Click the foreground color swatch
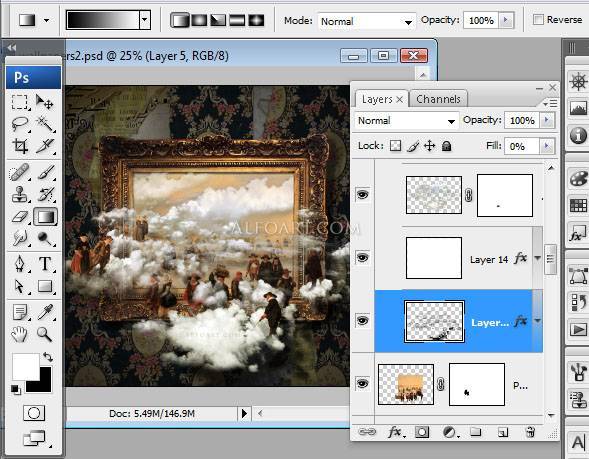 26,366
